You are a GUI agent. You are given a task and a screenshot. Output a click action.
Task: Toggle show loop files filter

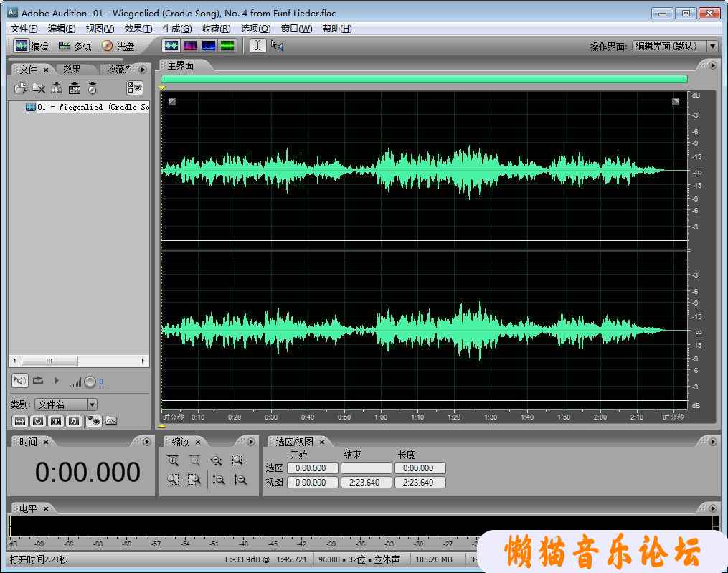(x=38, y=421)
